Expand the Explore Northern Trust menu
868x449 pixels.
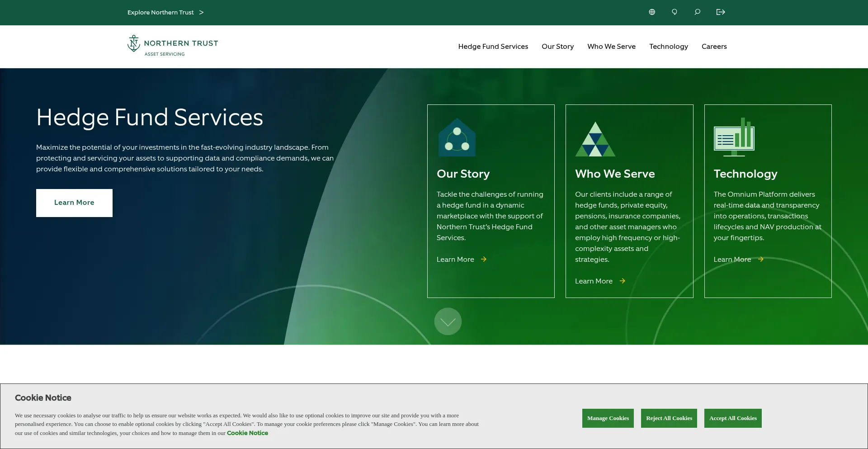pyautogui.click(x=165, y=12)
